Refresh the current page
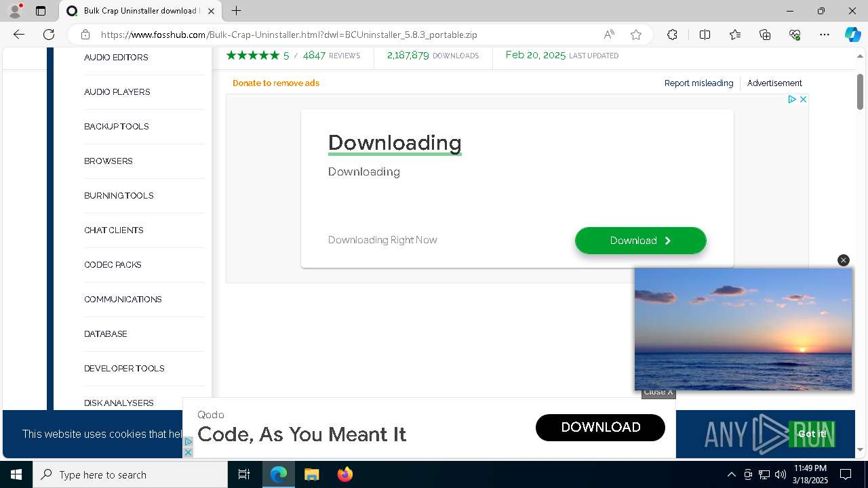Image resolution: width=868 pixels, height=488 pixels. (x=49, y=35)
